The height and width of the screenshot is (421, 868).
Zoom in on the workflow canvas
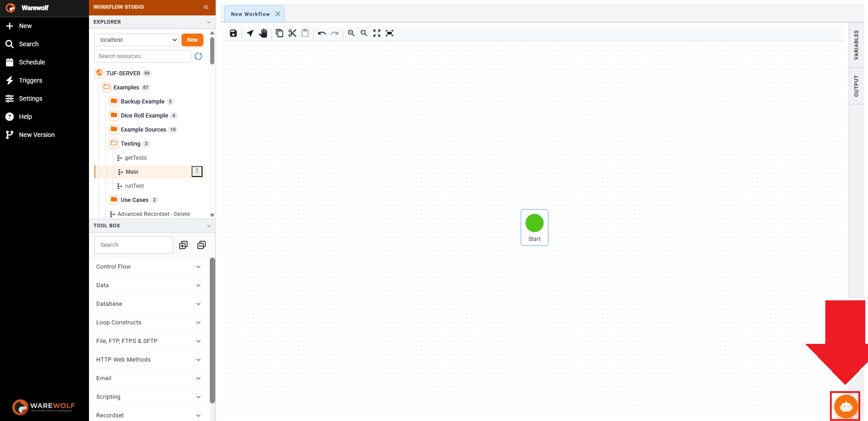[x=351, y=33]
